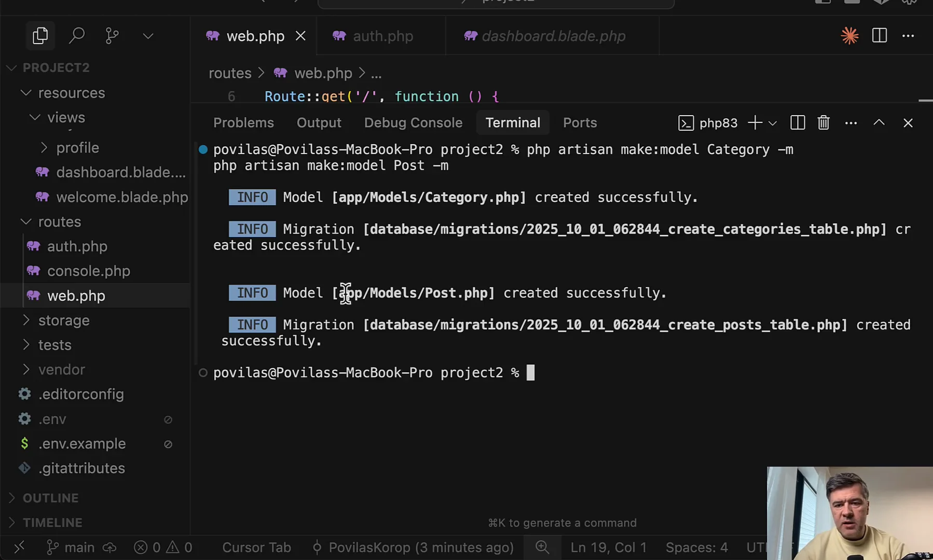Click the orange Claude spark icon
The width and height of the screenshot is (933, 560).
[x=849, y=36]
